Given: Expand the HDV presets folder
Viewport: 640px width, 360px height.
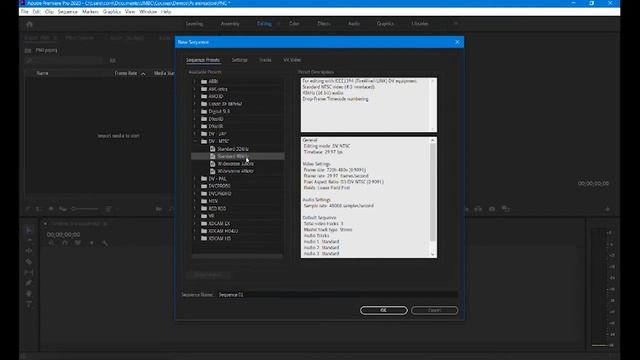Looking at the screenshot, I should [x=195, y=201].
